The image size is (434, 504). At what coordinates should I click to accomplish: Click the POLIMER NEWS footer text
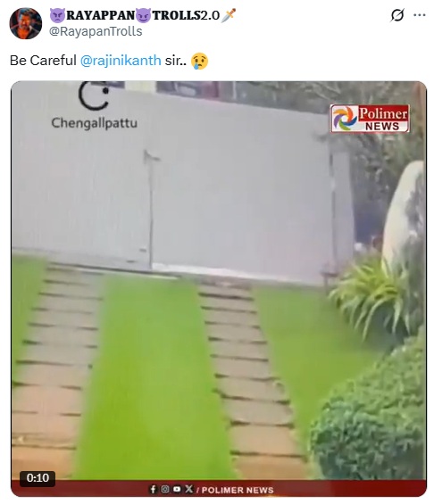tap(238, 491)
